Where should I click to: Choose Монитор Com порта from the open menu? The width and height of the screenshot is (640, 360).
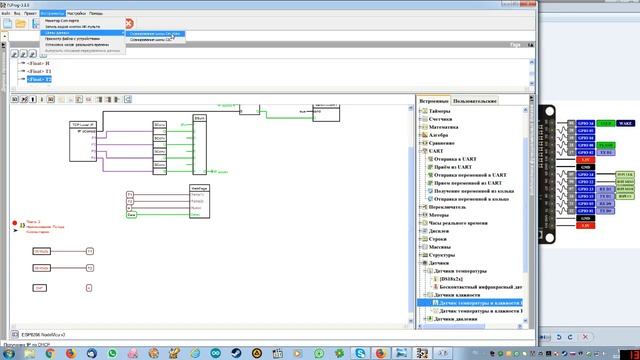82,20
